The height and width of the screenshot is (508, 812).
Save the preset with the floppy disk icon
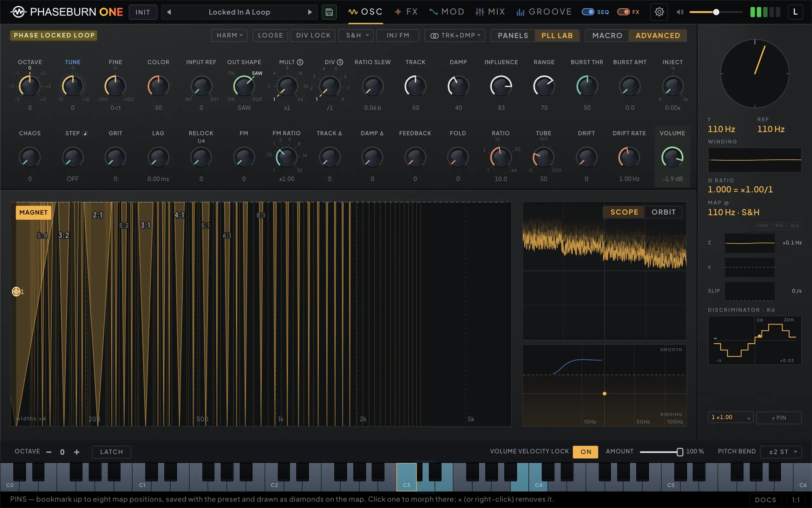point(329,12)
